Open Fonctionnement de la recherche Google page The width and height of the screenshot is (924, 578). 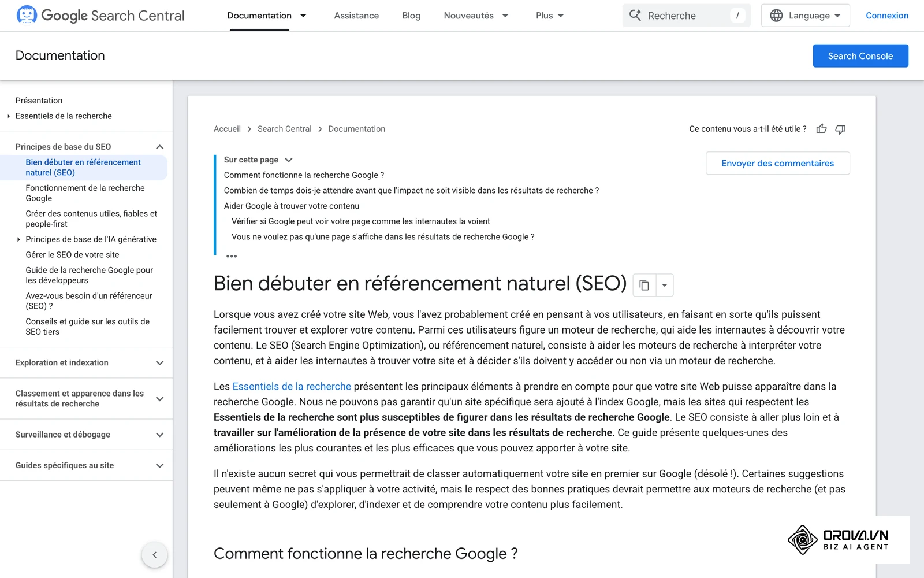[85, 193]
